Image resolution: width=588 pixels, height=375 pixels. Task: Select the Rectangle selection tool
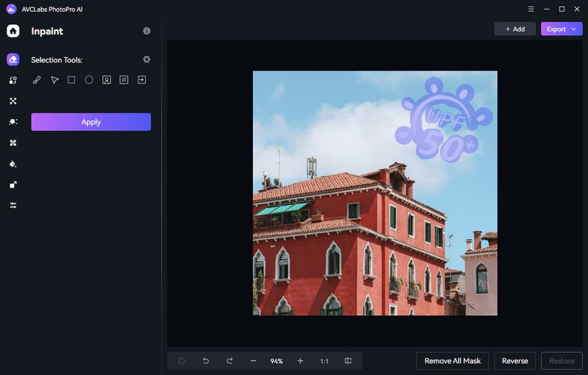pos(71,80)
